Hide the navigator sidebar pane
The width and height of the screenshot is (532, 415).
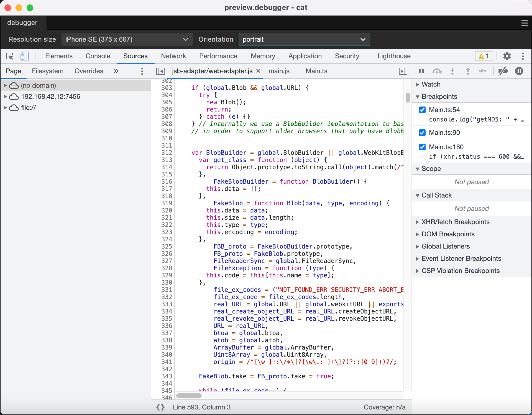160,71
